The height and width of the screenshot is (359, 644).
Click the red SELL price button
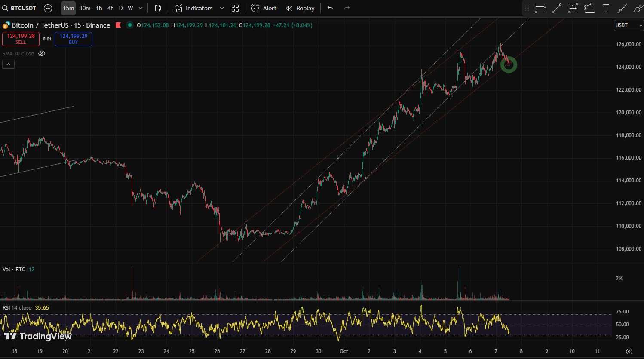pos(21,39)
